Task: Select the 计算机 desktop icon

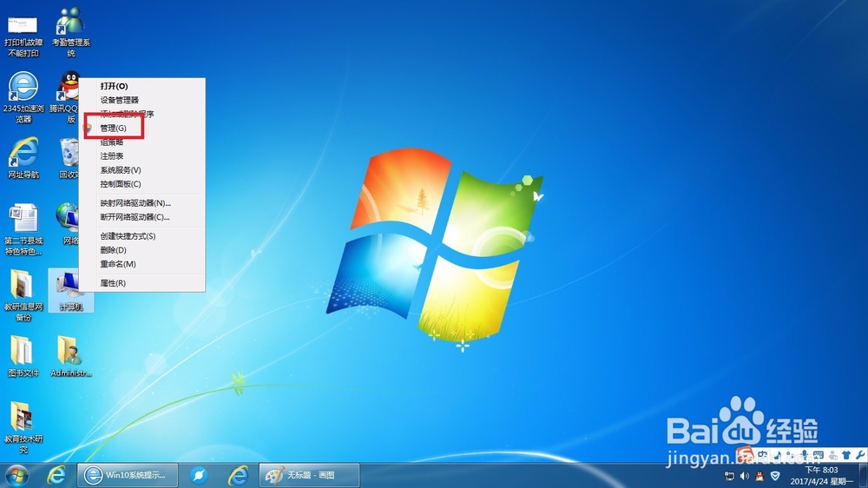Action: click(70, 291)
